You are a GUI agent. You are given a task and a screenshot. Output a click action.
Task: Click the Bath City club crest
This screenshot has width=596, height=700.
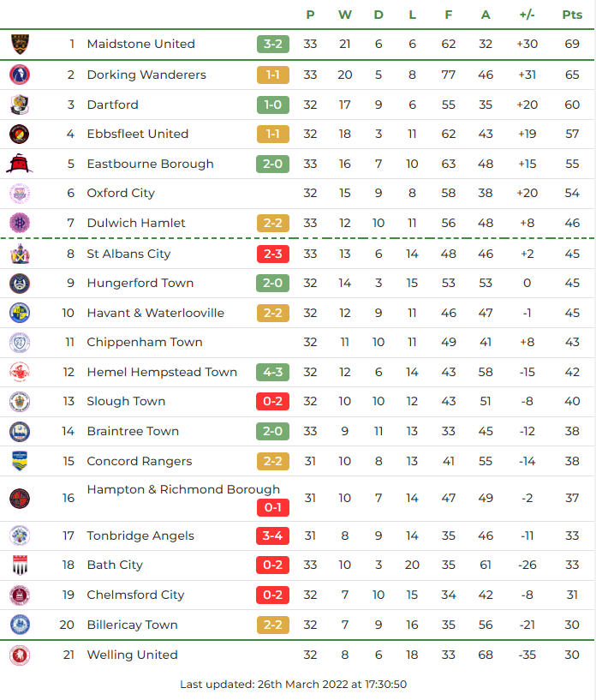[x=20, y=565]
